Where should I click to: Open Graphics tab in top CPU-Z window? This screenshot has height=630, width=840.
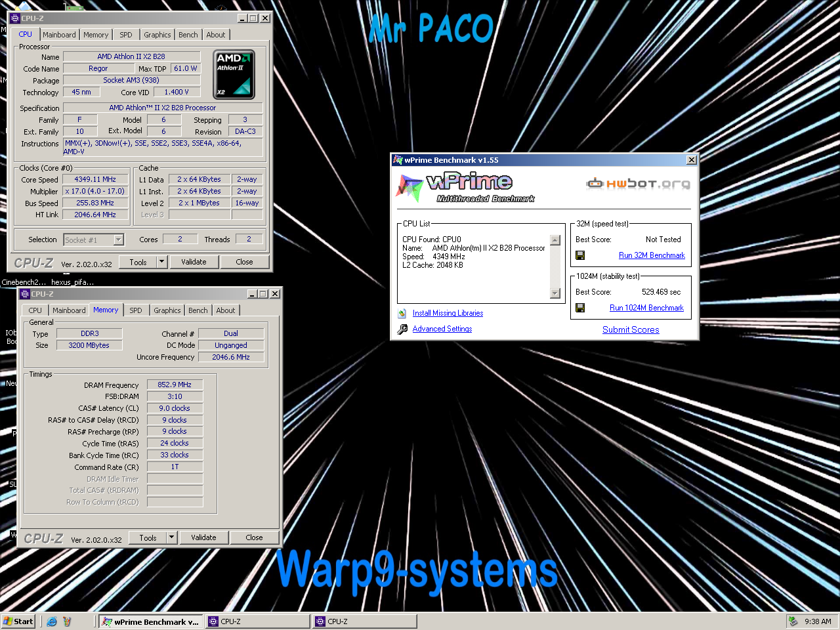157,35
